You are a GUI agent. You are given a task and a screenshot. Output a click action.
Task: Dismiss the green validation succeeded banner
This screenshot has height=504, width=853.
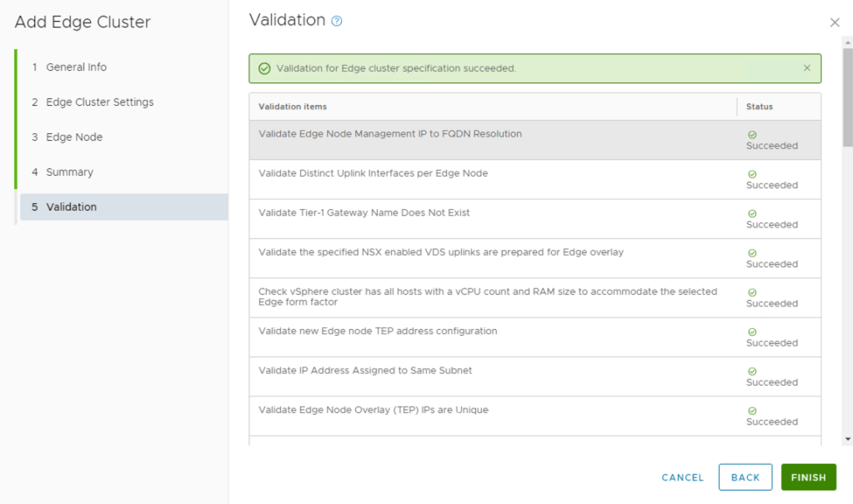point(806,68)
